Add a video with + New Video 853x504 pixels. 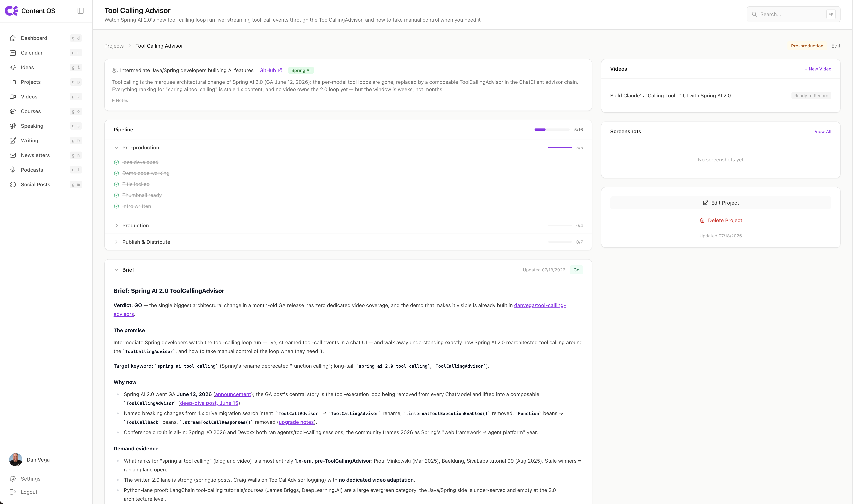[818, 69]
